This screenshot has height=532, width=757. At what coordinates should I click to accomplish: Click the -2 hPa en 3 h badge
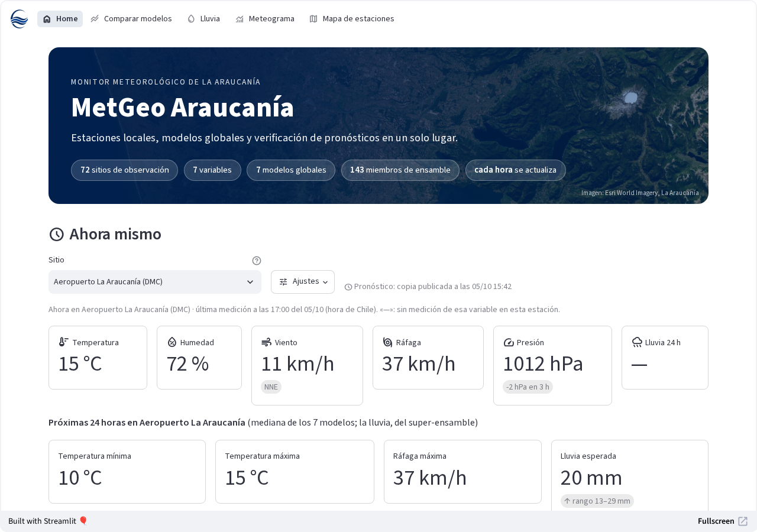pyautogui.click(x=528, y=387)
